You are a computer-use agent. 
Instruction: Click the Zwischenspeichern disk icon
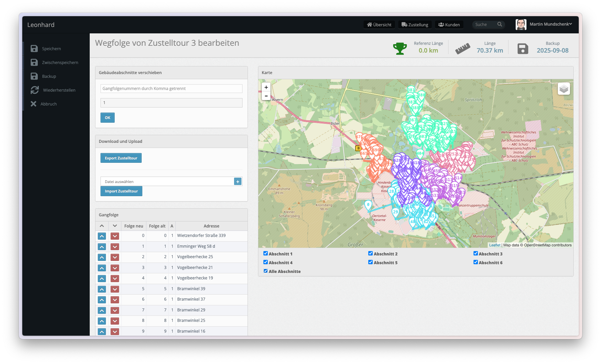[34, 62]
